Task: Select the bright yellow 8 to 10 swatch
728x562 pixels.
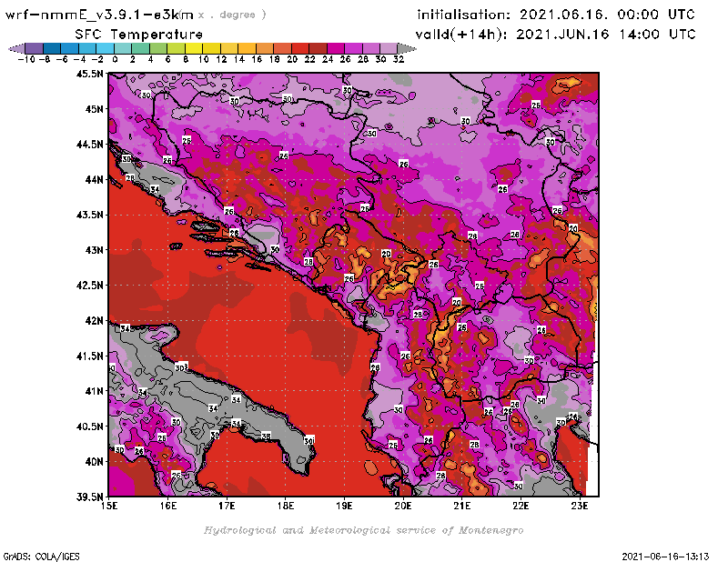Action: coord(194,48)
